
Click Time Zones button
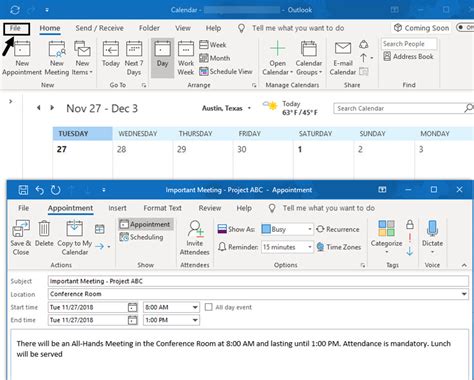pos(339,247)
